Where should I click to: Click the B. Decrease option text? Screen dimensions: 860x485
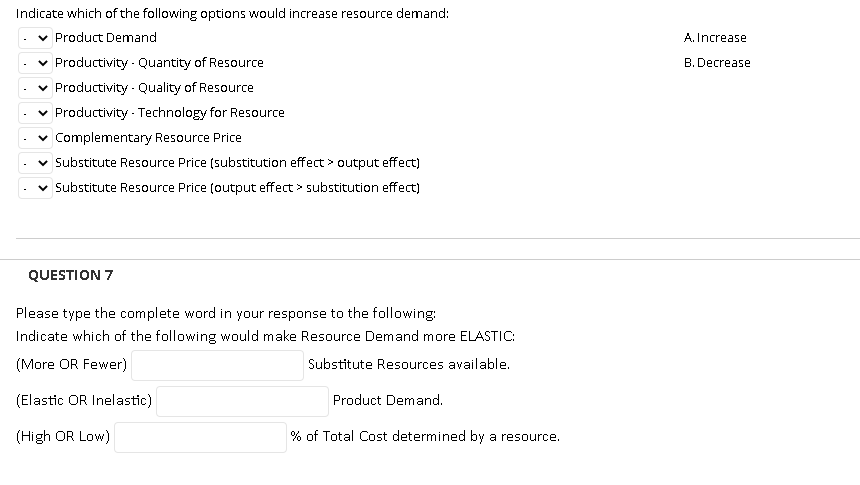coord(717,63)
